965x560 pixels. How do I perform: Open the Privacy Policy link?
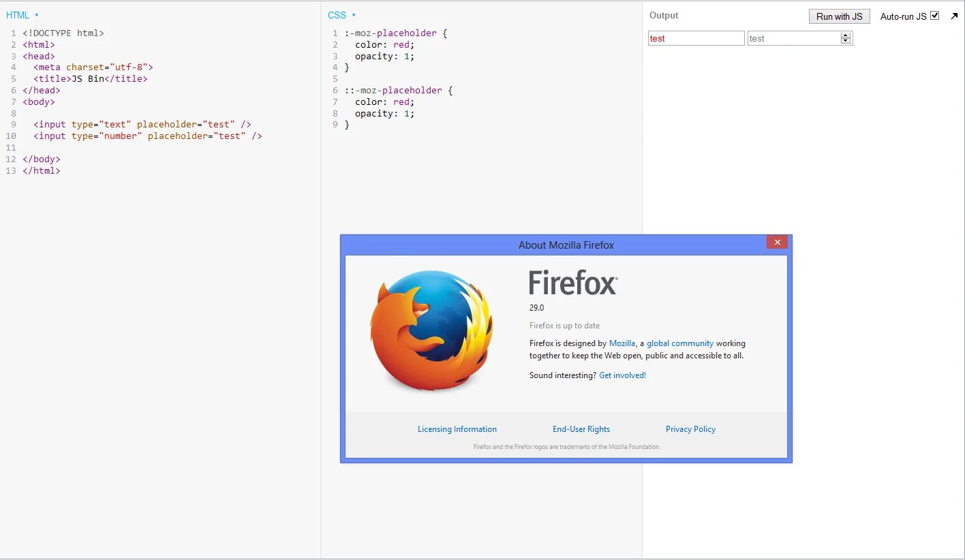690,429
